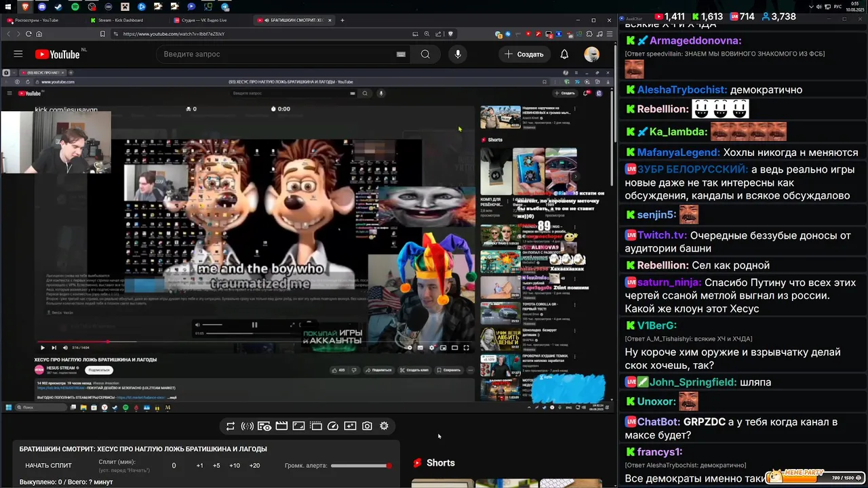Start voice search with microphone button
Screen dimensions: 868x488
[x=458, y=54]
